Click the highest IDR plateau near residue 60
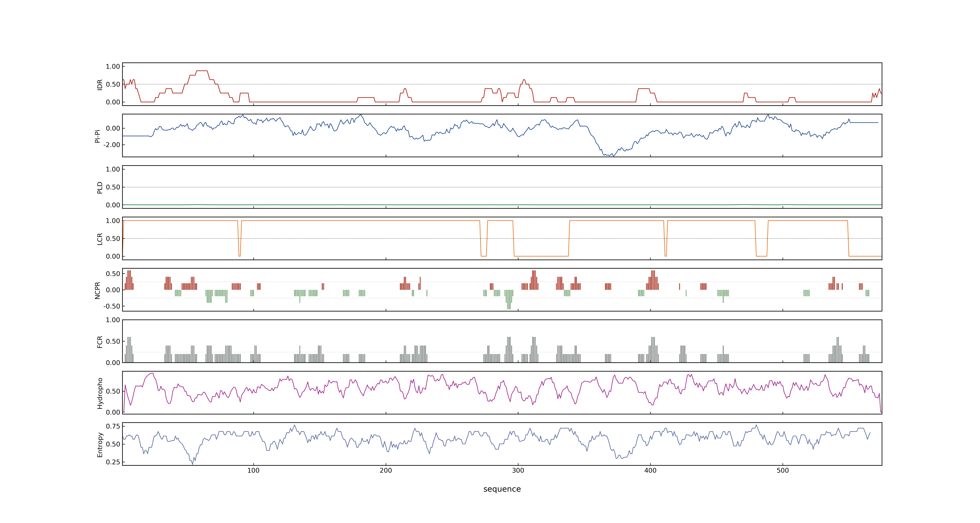This screenshot has height=523, width=980. tap(202, 71)
